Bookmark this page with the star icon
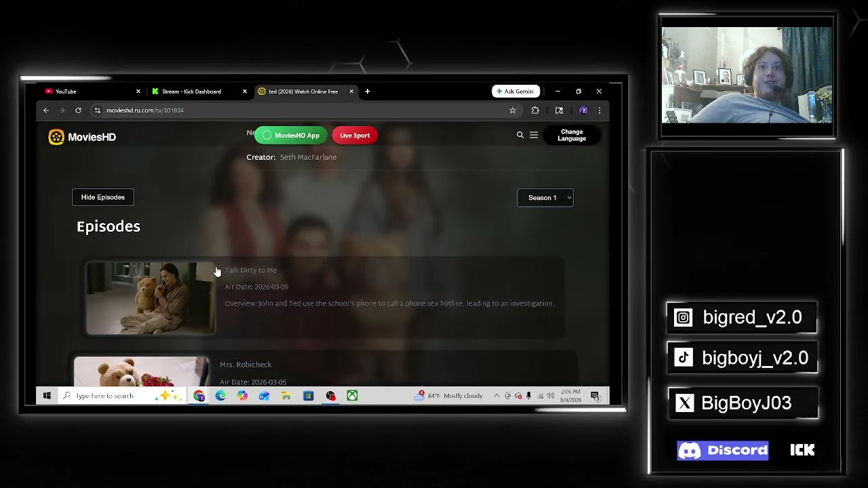Viewport: 868px width, 488px height. [513, 110]
